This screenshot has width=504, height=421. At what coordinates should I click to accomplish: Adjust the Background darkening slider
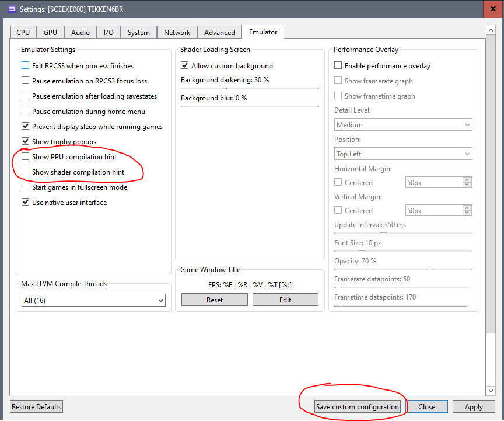(223, 88)
